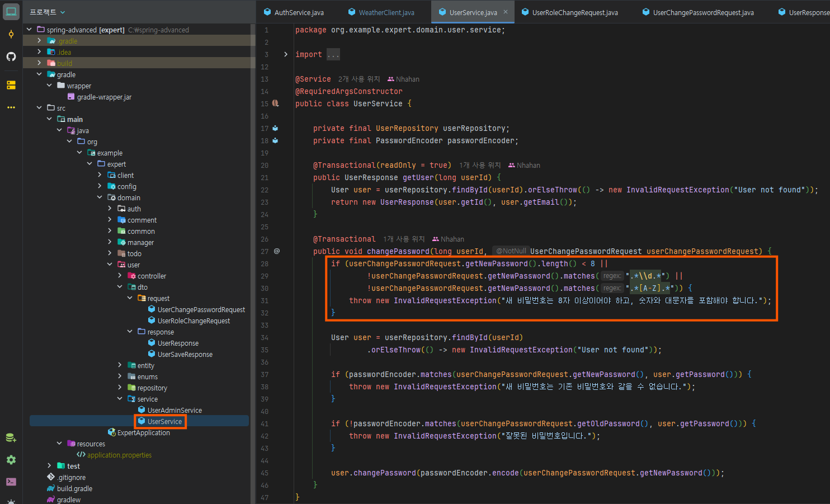Click the @ gutter icon on line 27
The image size is (830, 504).
coord(277,251)
